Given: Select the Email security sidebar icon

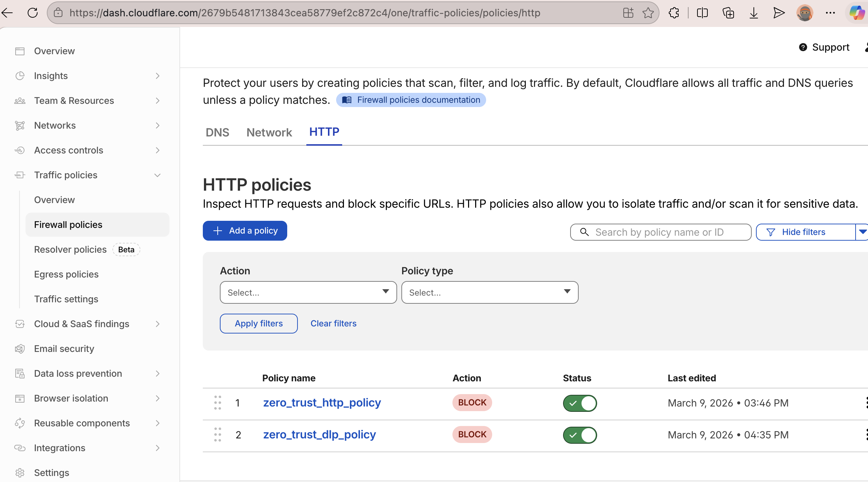Looking at the screenshot, I should pos(20,349).
